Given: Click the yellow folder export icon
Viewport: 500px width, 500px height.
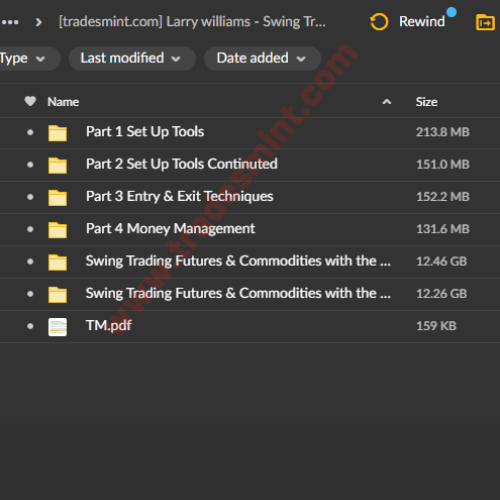Looking at the screenshot, I should (x=485, y=22).
